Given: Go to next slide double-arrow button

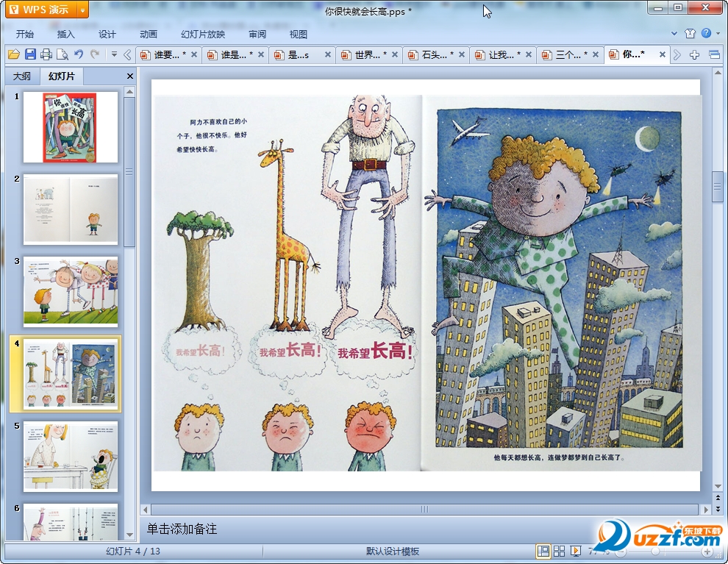Looking at the screenshot, I should tap(718, 510).
